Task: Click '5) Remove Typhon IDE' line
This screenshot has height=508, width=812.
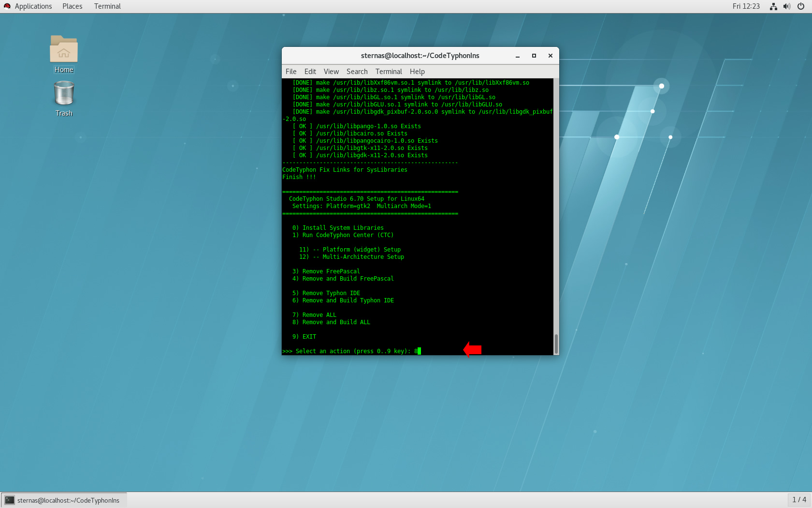Action: point(326,293)
